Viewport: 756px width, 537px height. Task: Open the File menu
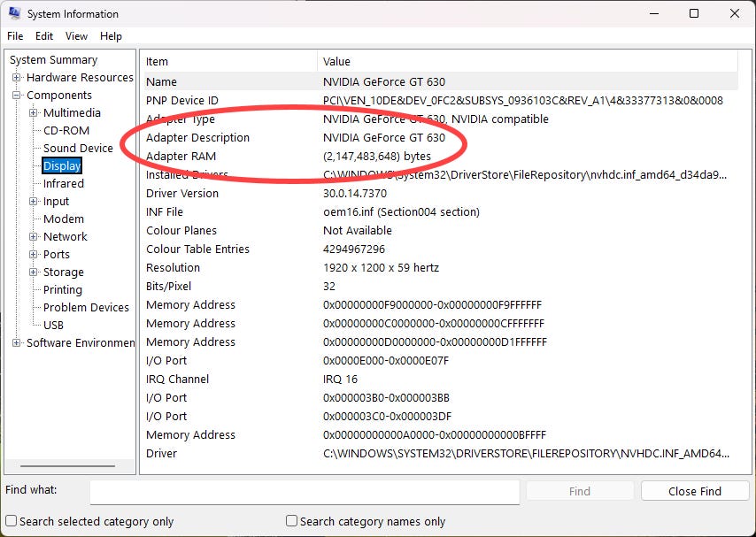[x=15, y=36]
